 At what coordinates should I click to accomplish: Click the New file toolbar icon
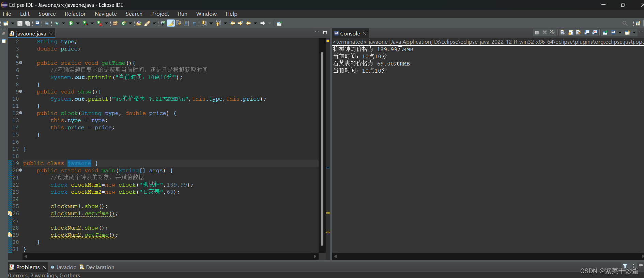click(x=6, y=23)
